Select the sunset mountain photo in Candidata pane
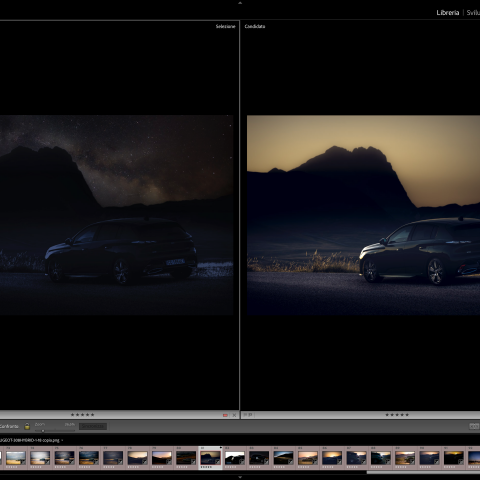Screen dimensions: 480x480 point(363,215)
